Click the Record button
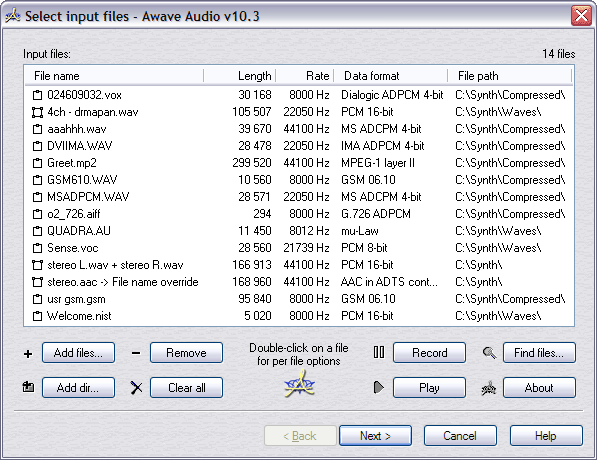Image resolution: width=597 pixels, height=460 pixels. (429, 353)
